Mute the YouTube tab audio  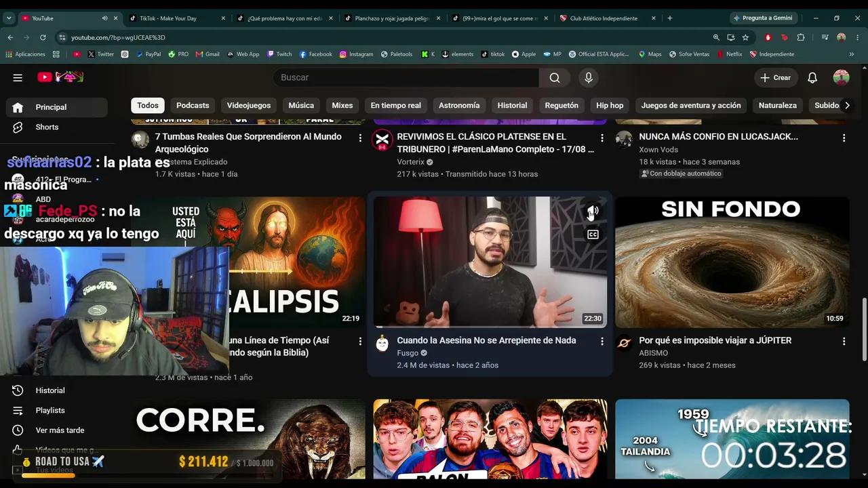[104, 18]
